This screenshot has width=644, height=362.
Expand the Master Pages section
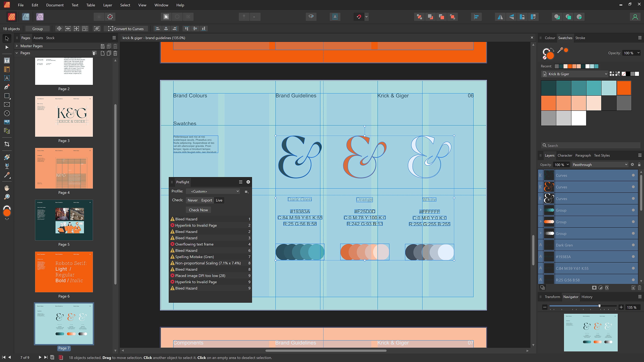pyautogui.click(x=17, y=46)
